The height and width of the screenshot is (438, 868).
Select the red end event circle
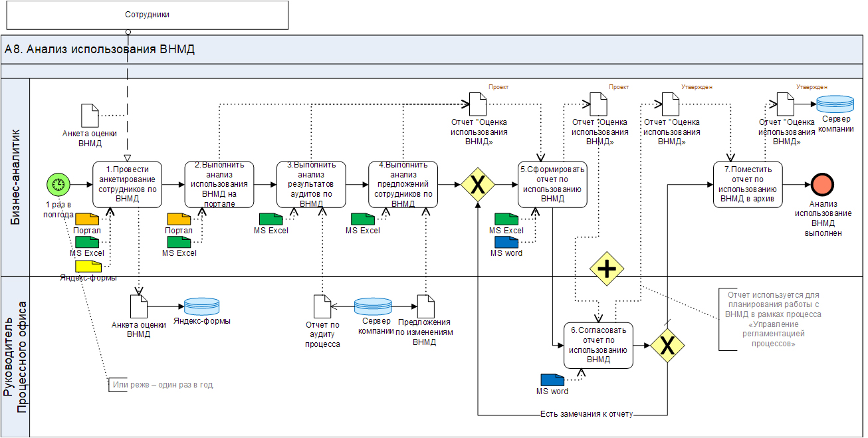[822, 185]
